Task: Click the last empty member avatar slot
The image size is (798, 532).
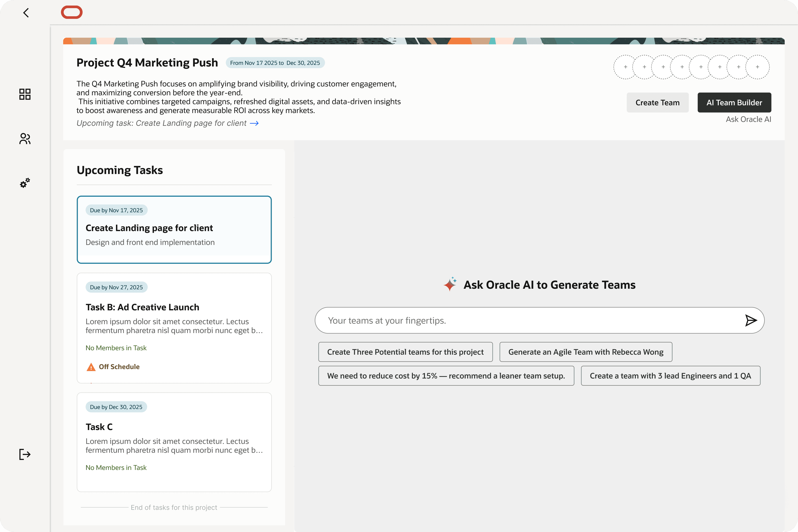Action: tap(758, 67)
